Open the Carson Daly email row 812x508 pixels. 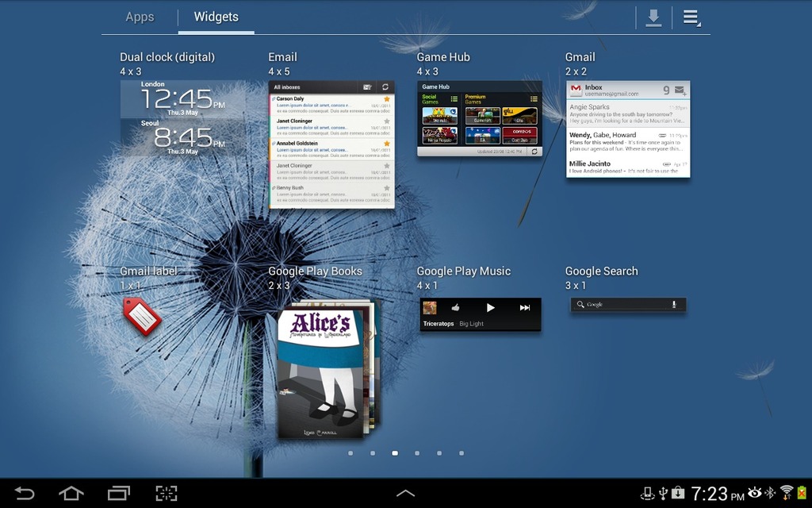[x=331, y=105]
